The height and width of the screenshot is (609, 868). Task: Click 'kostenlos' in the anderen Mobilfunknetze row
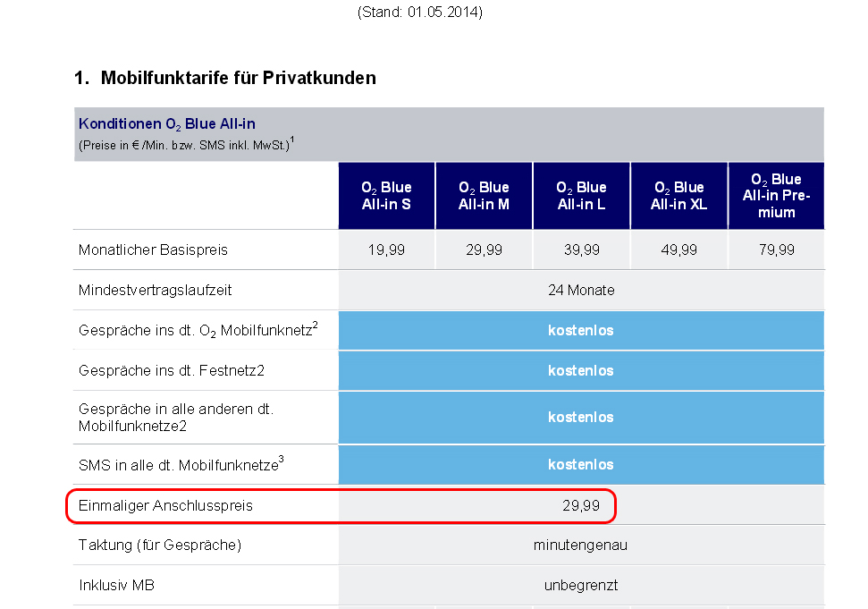(581, 417)
